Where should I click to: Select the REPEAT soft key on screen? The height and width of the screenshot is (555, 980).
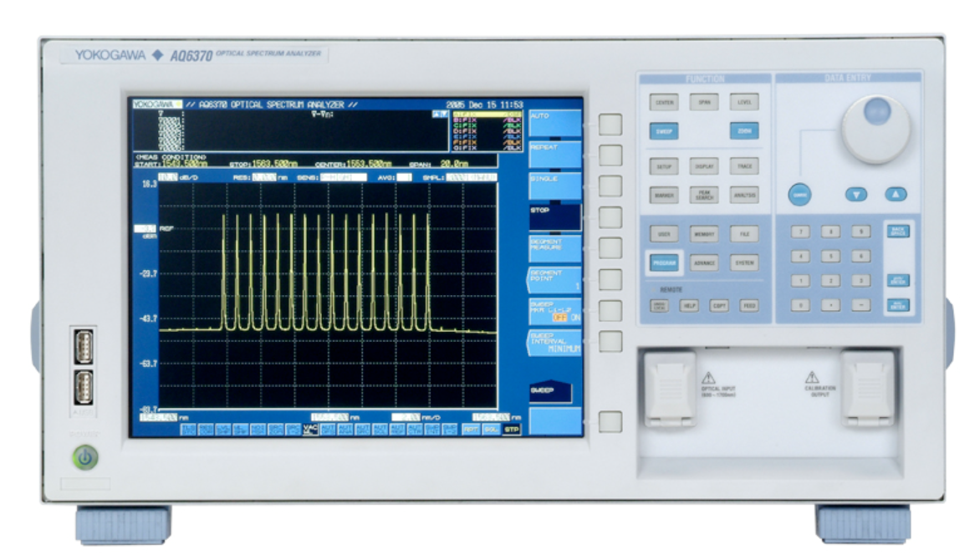pyautogui.click(x=555, y=155)
